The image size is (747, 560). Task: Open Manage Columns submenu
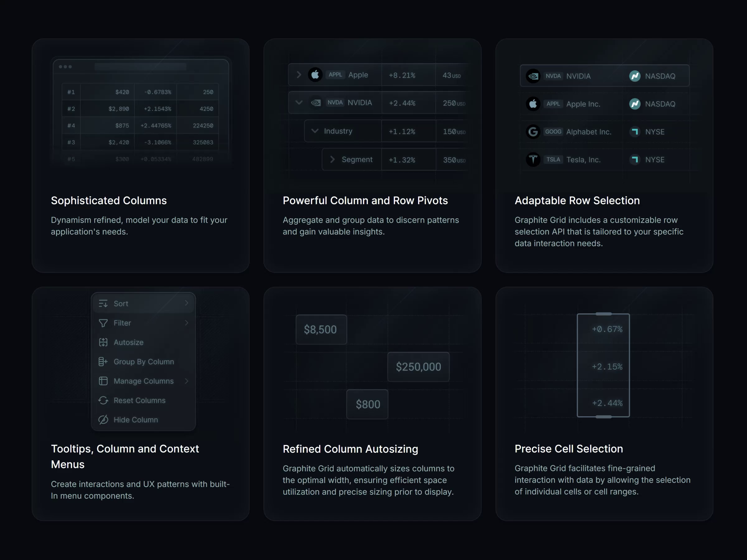coord(143,381)
